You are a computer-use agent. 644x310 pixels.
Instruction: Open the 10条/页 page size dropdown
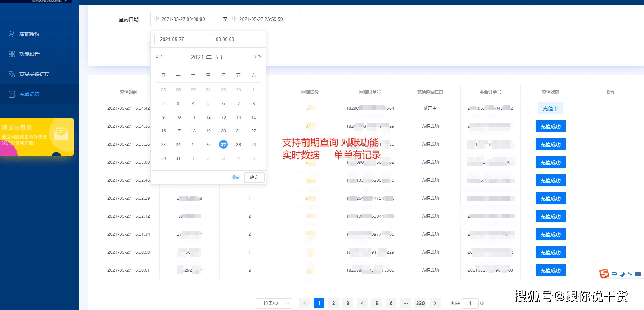point(274,303)
